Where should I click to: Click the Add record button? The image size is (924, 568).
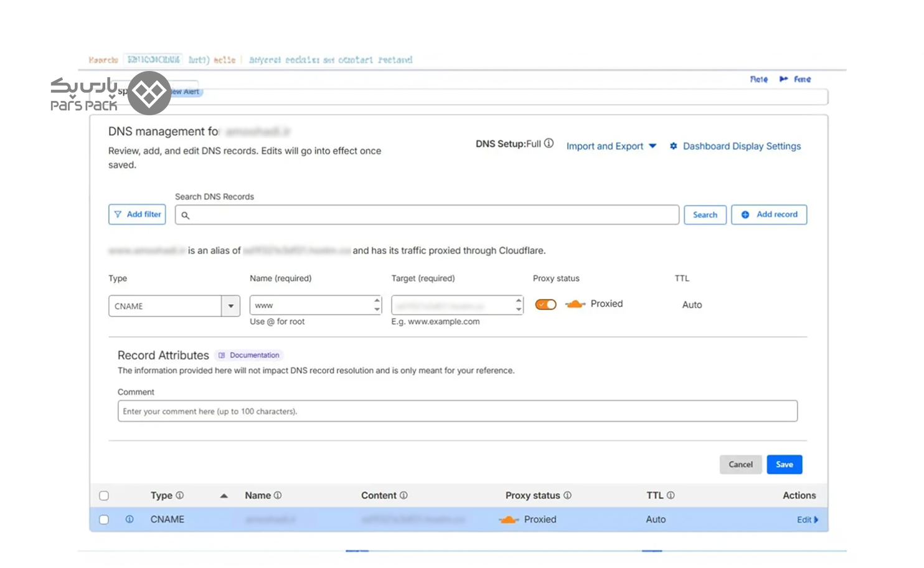(769, 214)
